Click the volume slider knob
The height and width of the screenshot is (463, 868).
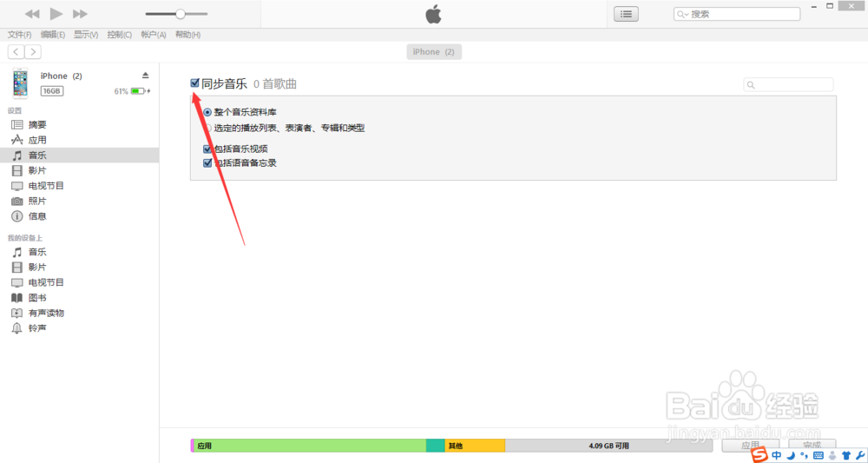click(x=180, y=14)
